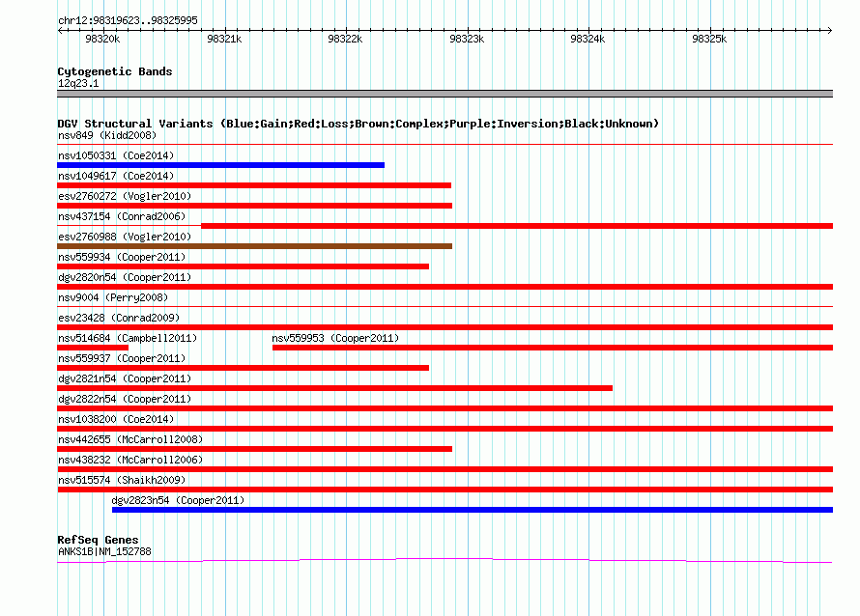The height and width of the screenshot is (616, 860).
Task: Click the gray 12q23.1 cytogenetic band bar
Action: [444, 94]
